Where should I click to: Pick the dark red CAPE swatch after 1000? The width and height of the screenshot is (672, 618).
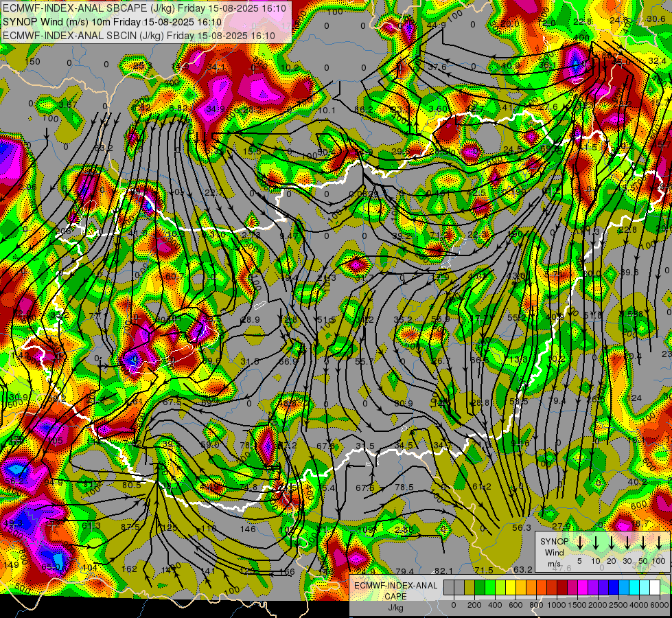click(562, 588)
